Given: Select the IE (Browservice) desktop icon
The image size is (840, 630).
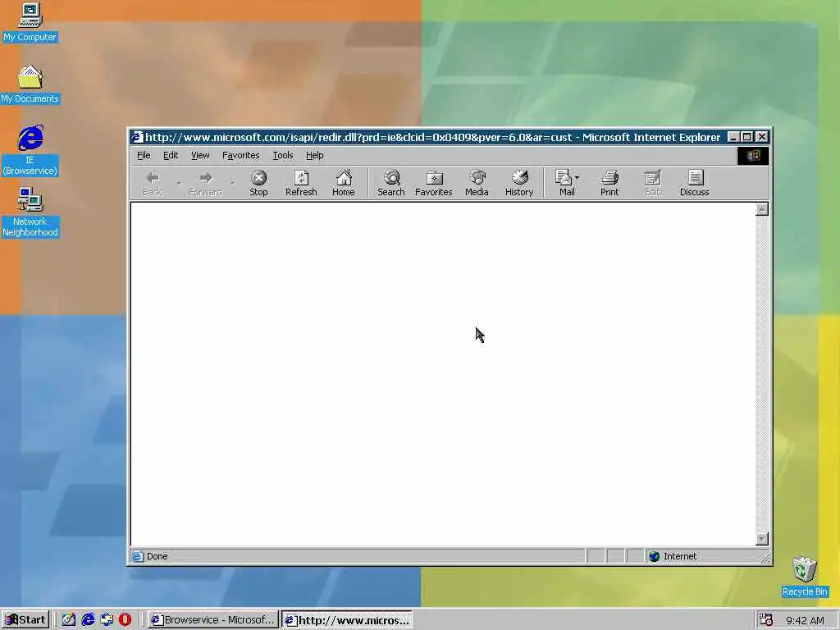Looking at the screenshot, I should (x=30, y=150).
